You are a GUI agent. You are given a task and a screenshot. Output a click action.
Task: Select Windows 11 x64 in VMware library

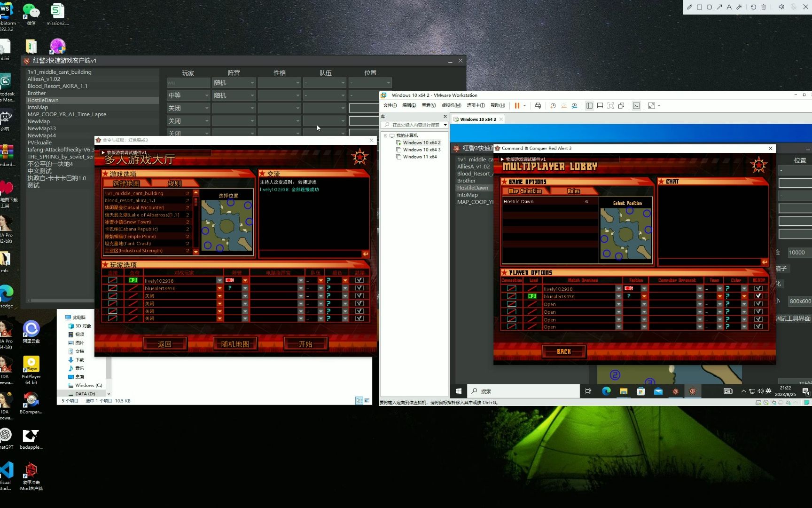[420, 157]
